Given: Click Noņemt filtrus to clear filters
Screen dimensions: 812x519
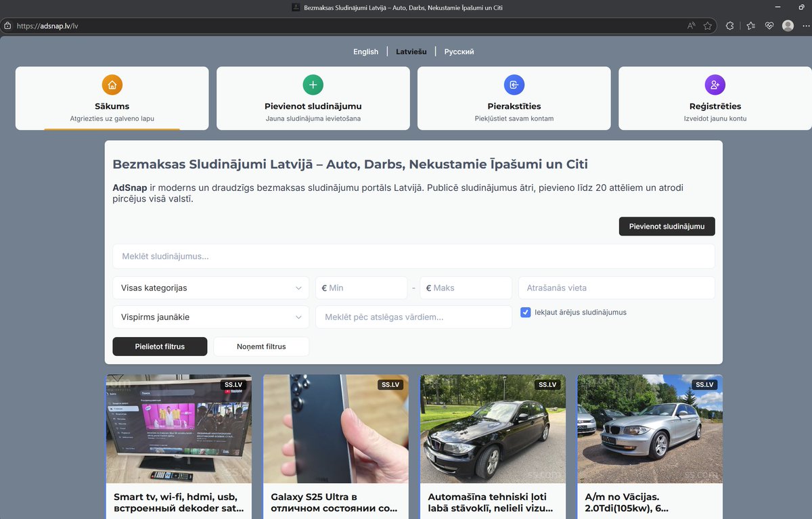Looking at the screenshot, I should (261, 346).
